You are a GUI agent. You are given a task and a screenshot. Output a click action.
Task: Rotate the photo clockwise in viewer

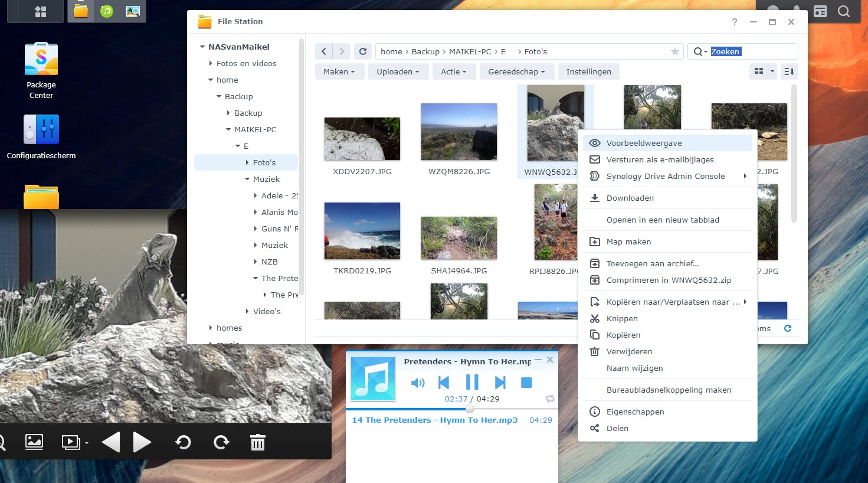click(221, 442)
